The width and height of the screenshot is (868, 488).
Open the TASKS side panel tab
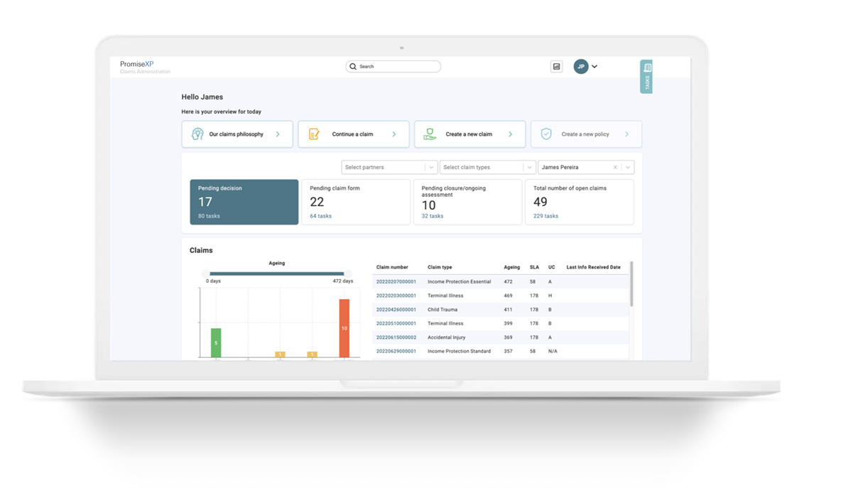(x=646, y=77)
